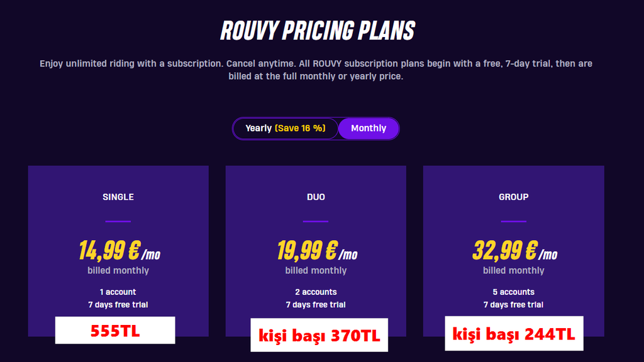Image resolution: width=644 pixels, height=362 pixels.
Task: Click 'billed monthly' under the Single price
Action: pos(118,270)
